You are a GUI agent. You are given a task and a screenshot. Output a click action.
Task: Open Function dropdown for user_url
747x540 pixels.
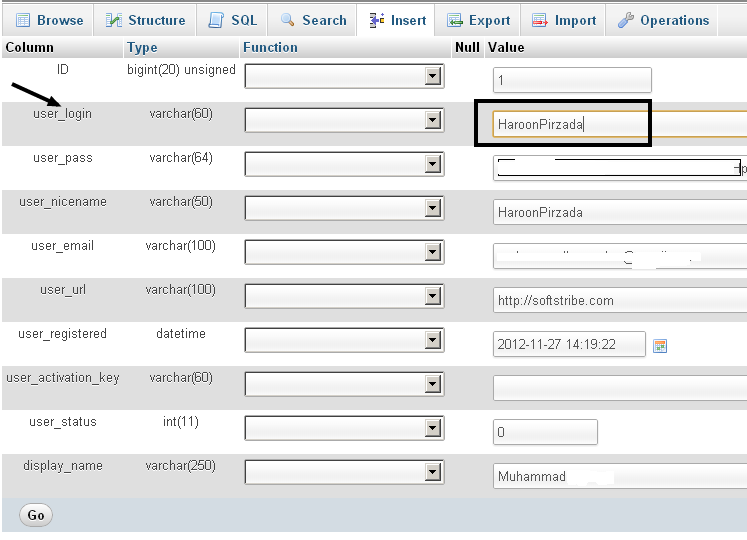point(344,296)
